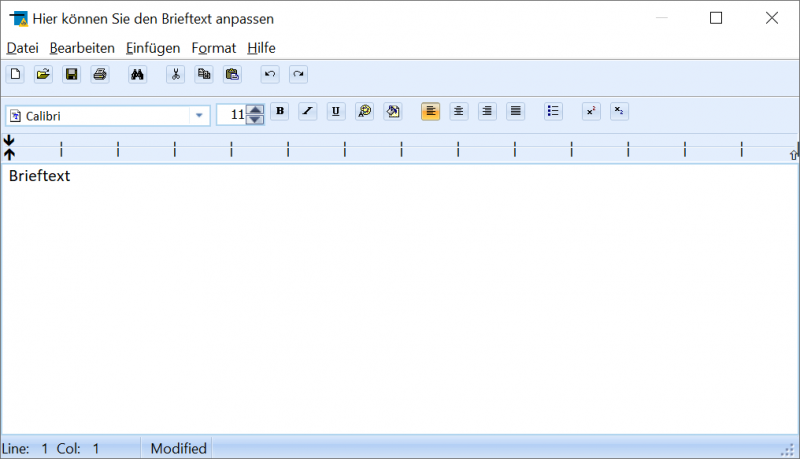Open the highlight color paint bucket icon
This screenshot has height=459, width=800.
click(393, 111)
